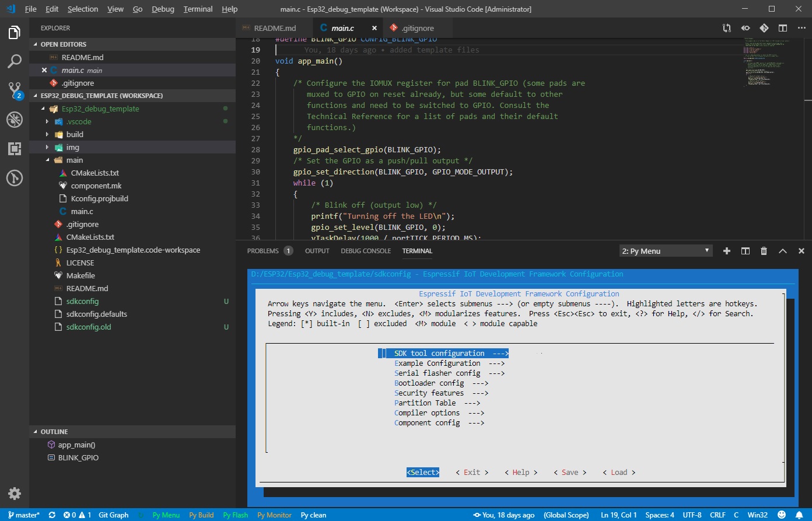Run Py Build from status bar
The height and width of the screenshot is (521, 812).
[201, 515]
